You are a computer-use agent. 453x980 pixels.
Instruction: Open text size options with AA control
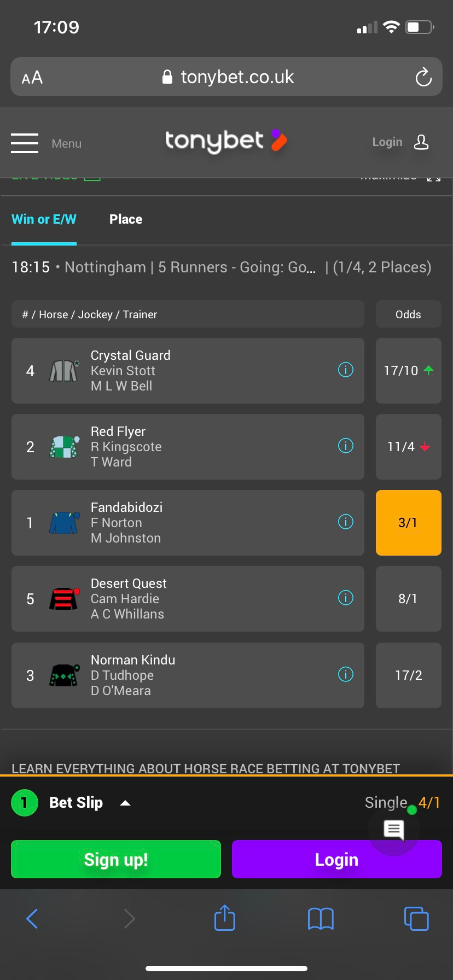pyautogui.click(x=31, y=77)
